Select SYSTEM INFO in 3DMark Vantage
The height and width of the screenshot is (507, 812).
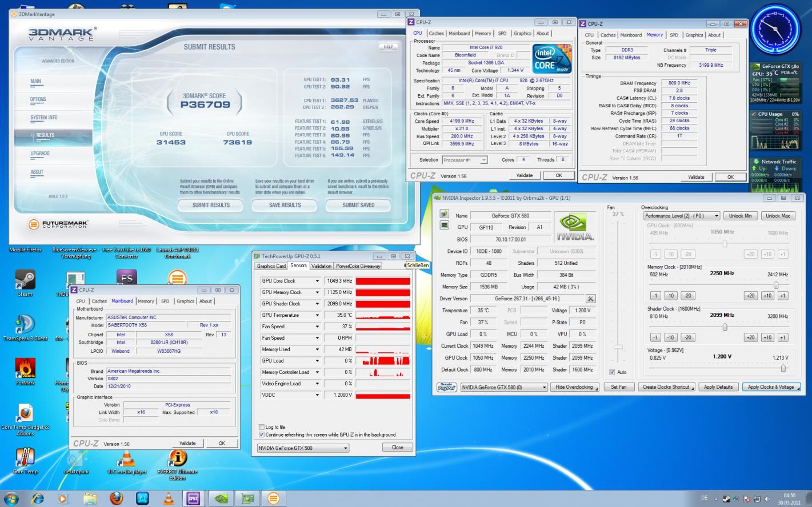44,118
